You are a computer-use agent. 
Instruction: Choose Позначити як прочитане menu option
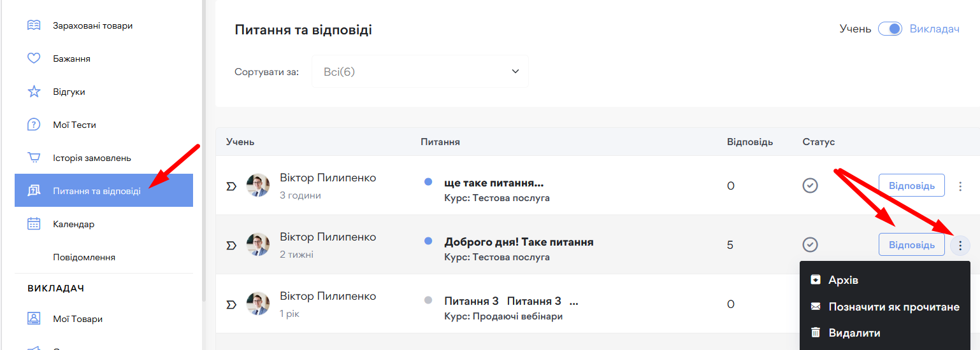(x=893, y=307)
